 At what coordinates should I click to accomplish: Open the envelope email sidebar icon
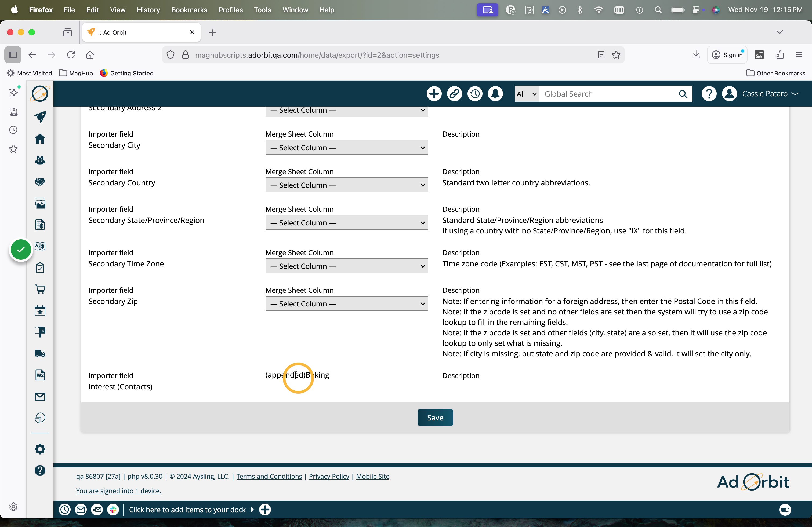click(40, 396)
